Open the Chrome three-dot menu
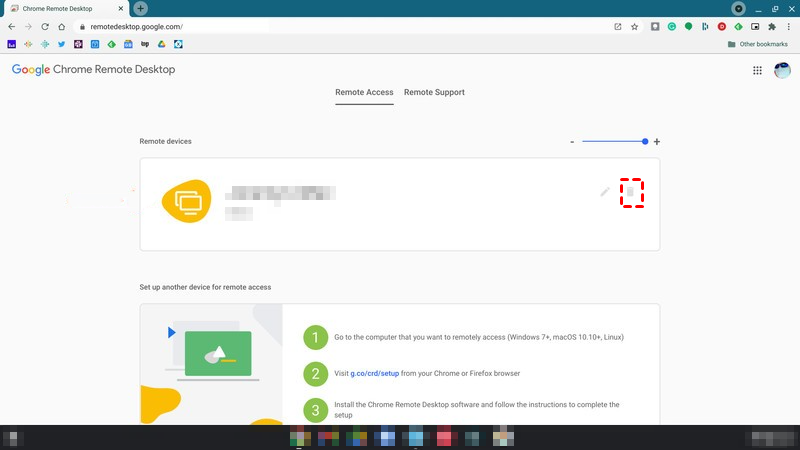The width and height of the screenshot is (800, 450). click(788, 27)
